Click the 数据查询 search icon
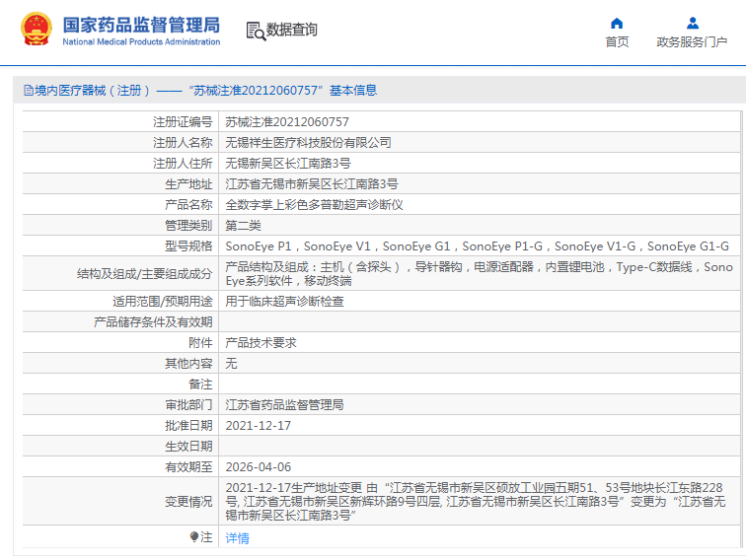Viewport: 746px width, 560px height. click(256, 31)
